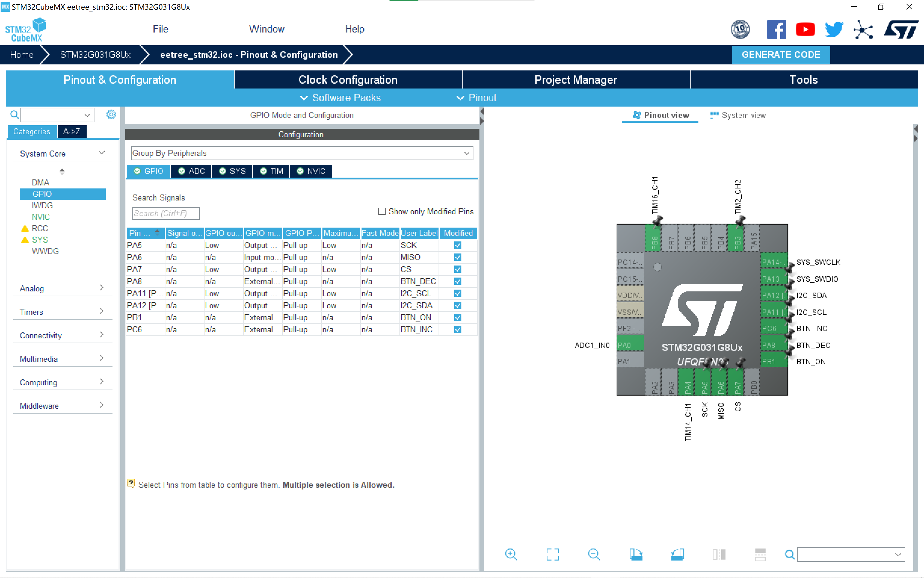
Task: Toggle vertical split view icon
Action: click(x=719, y=554)
